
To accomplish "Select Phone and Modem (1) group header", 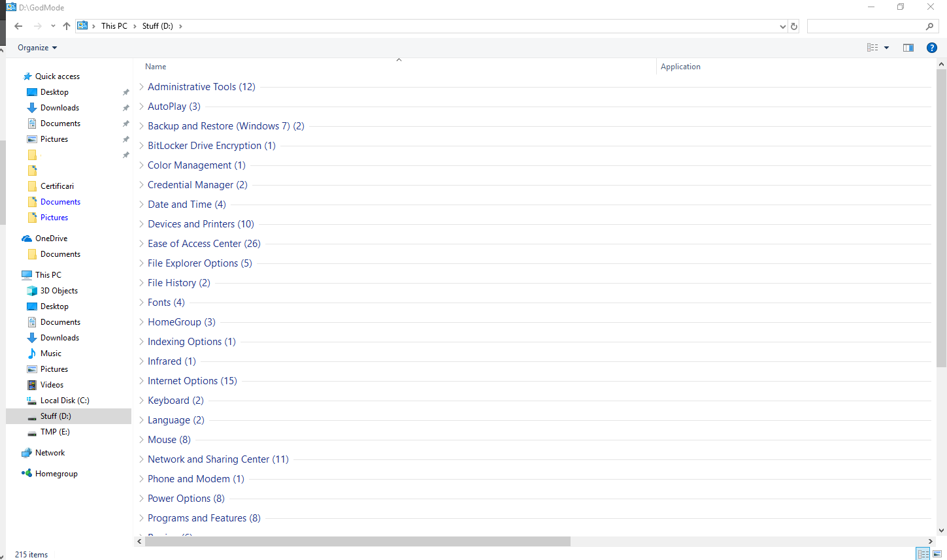I will [196, 479].
